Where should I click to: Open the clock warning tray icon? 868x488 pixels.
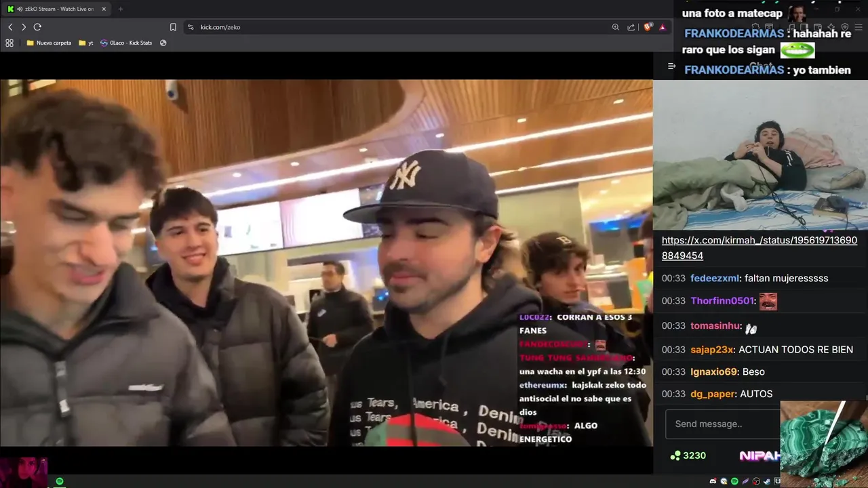[724, 481]
